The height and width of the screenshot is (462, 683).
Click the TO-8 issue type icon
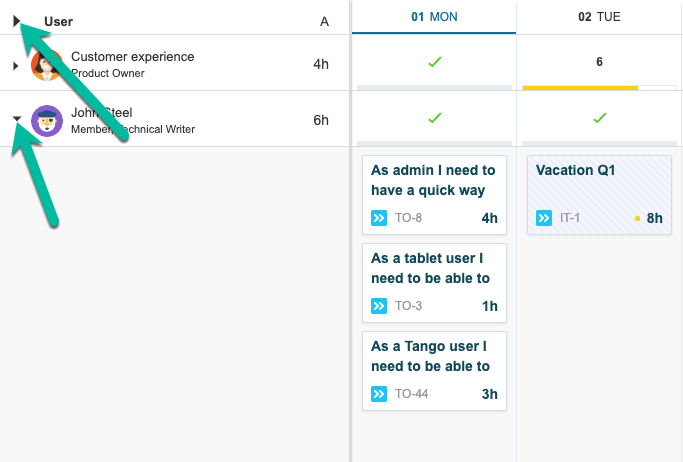coord(379,218)
